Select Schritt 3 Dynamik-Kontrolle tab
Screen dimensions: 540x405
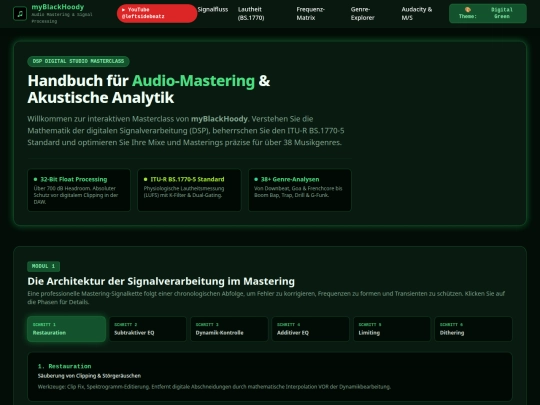point(229,329)
